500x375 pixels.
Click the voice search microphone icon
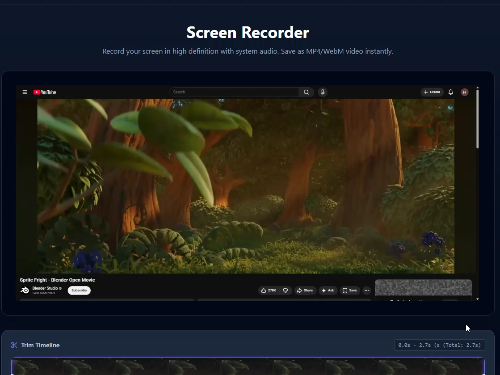coord(322,92)
